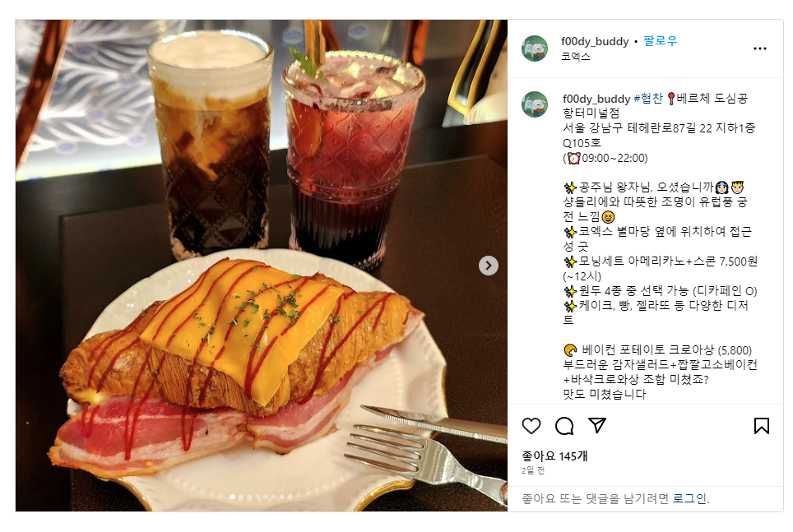793x532 pixels.
Task: Open comments via the speech bubble icon
Action: coord(564,426)
